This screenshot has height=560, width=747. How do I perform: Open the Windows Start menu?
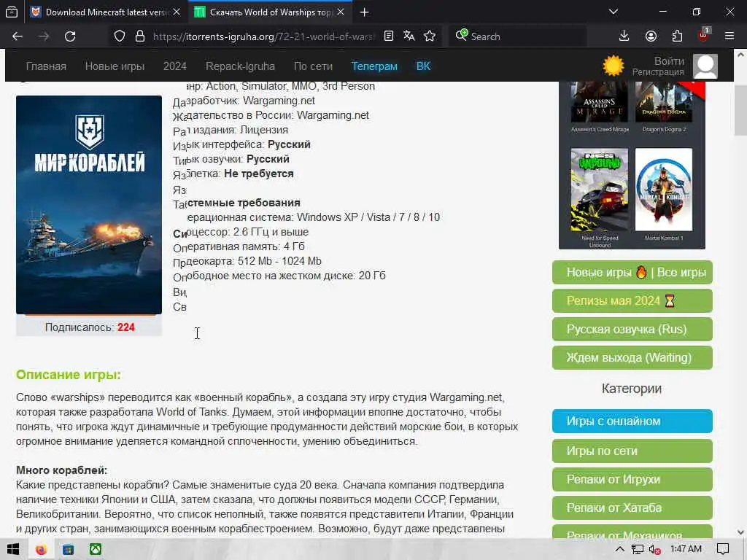pyautogui.click(x=13, y=550)
